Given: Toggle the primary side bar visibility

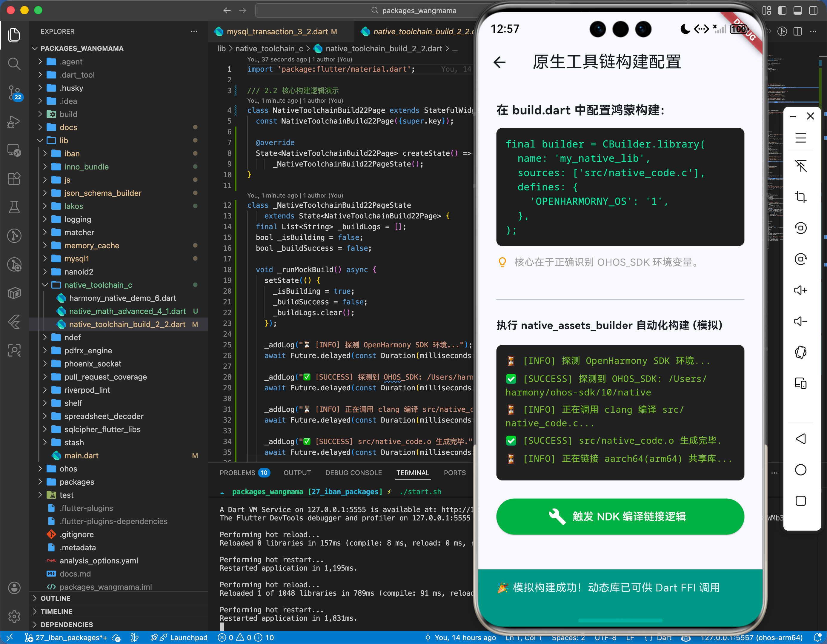Looking at the screenshot, I should click(782, 10).
